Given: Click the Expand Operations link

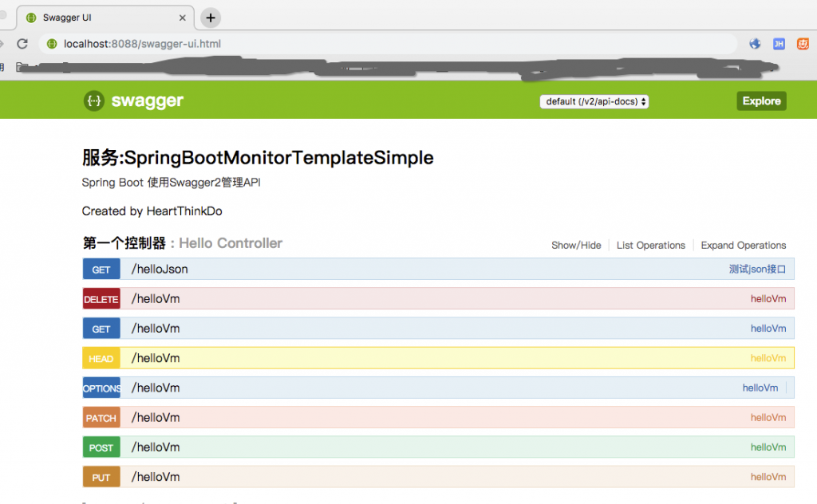Looking at the screenshot, I should tap(743, 246).
